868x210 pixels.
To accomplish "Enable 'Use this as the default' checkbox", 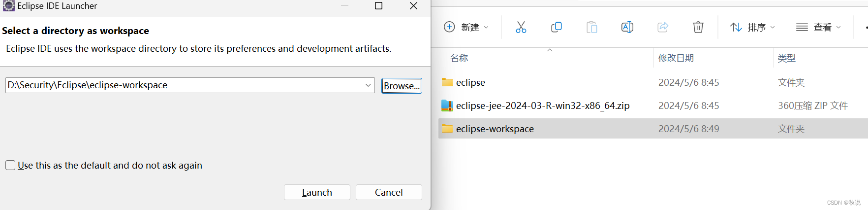I will pyautogui.click(x=10, y=165).
